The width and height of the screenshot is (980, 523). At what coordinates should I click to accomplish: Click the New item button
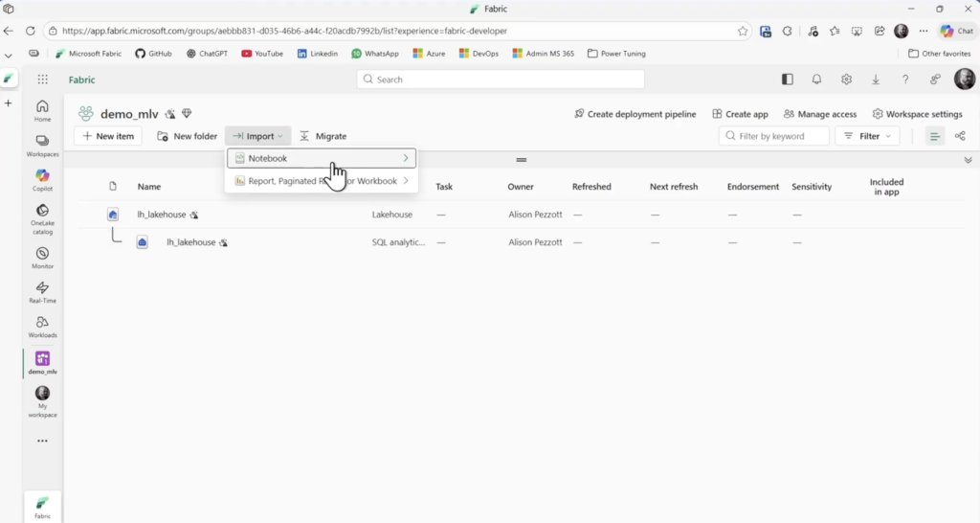pos(107,136)
